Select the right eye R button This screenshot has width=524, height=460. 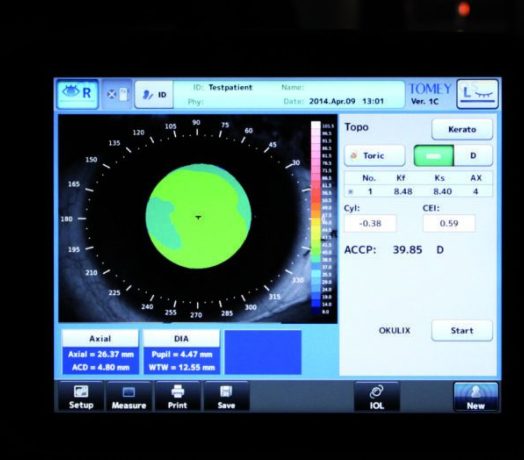78,94
